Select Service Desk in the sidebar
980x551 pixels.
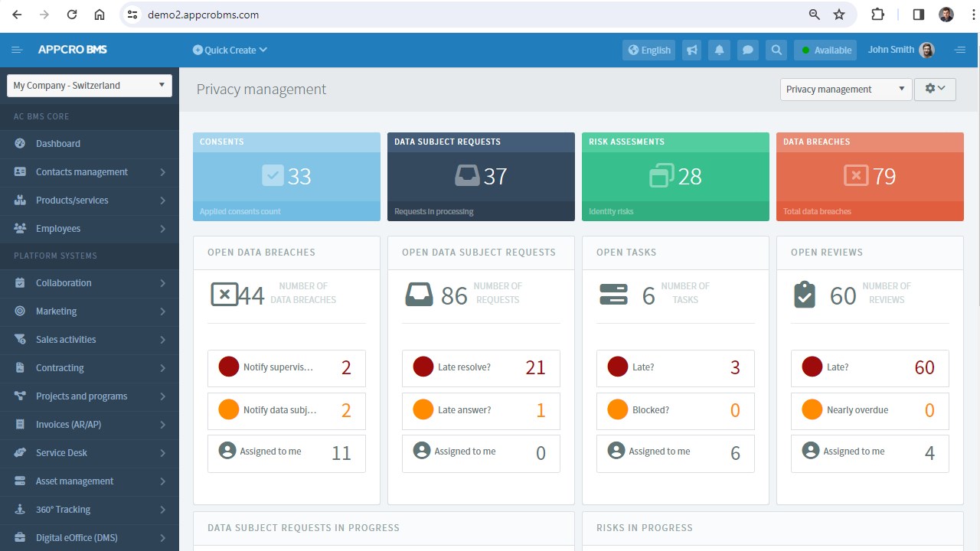click(90, 452)
